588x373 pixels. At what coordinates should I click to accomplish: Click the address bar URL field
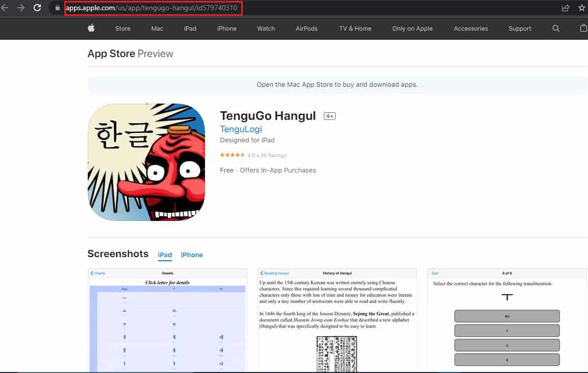click(x=154, y=8)
